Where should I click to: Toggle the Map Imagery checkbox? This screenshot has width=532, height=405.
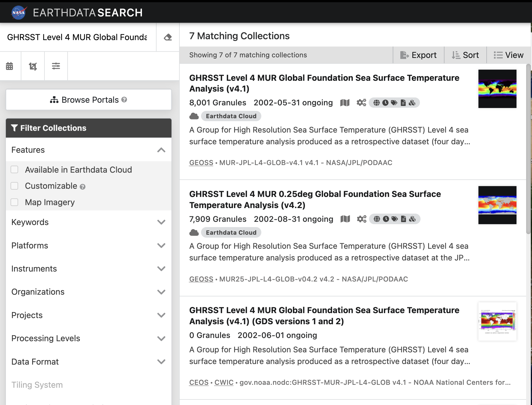coord(15,202)
